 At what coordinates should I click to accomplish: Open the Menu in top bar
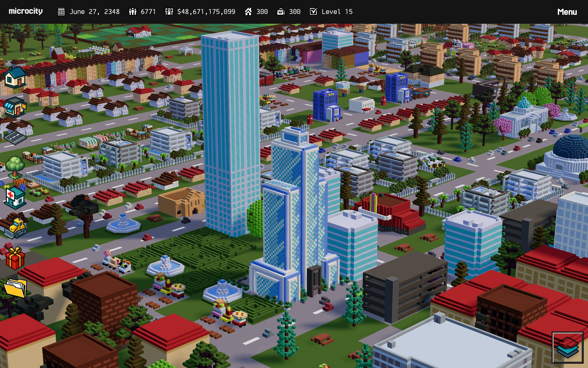coord(567,12)
